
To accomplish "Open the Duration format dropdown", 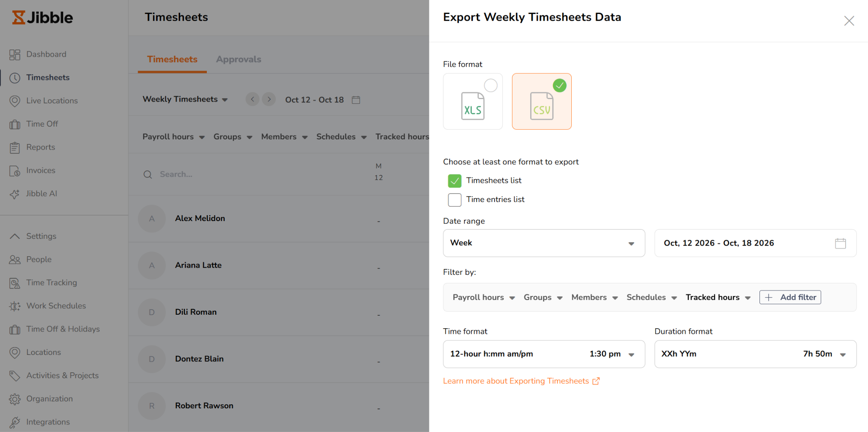I will tap(755, 354).
